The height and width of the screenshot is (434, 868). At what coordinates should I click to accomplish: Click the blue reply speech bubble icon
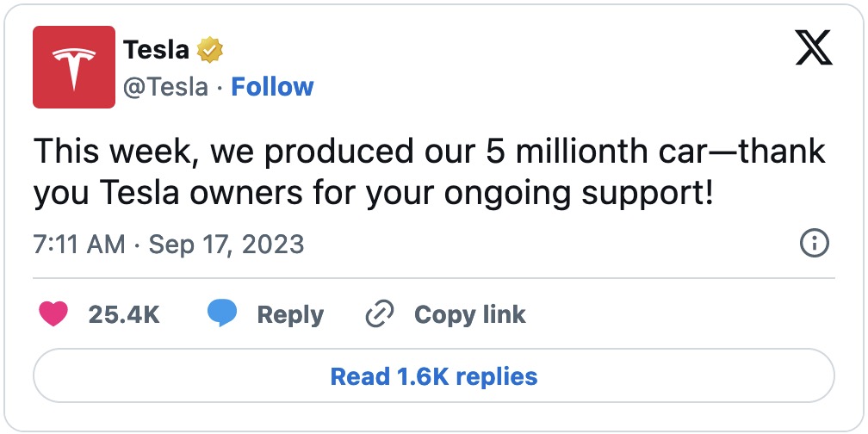(x=222, y=314)
